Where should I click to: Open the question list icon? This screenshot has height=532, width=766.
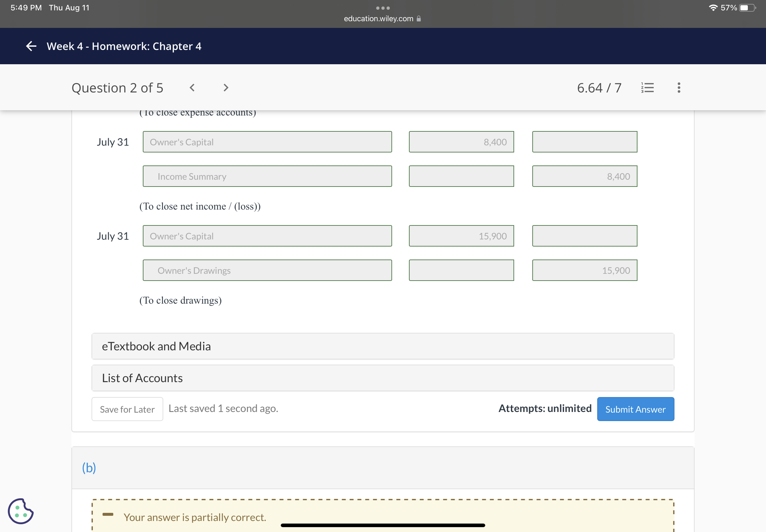click(x=647, y=88)
